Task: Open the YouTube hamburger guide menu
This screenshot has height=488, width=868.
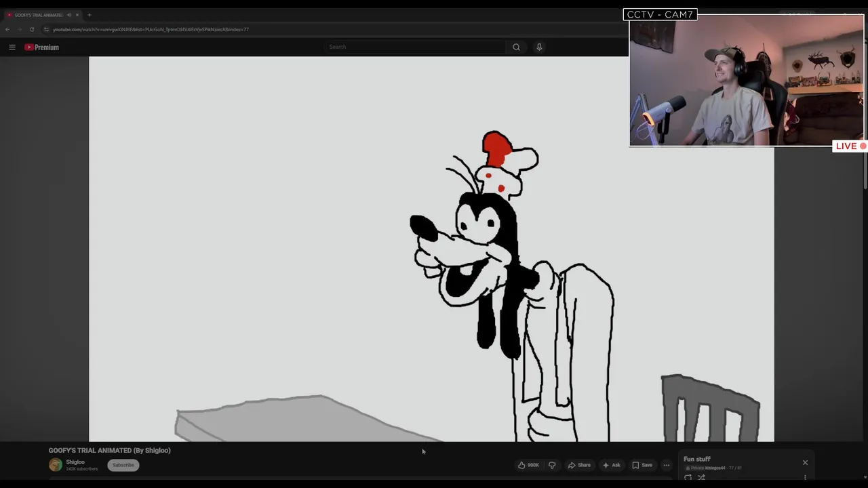Action: (12, 47)
